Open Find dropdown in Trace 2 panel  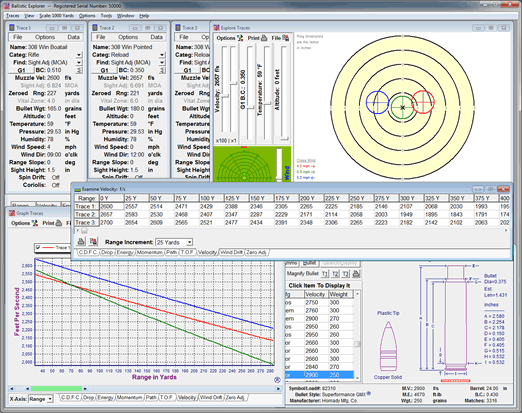coord(162,62)
